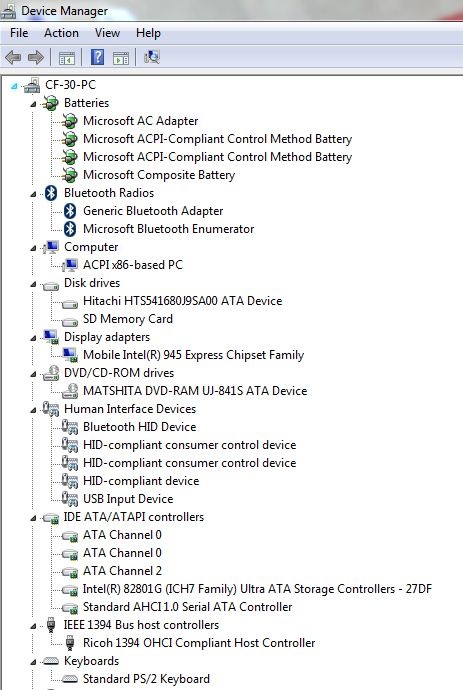463x690 pixels.
Task: Click the ACPI x86-based PC icon
Action: (x=70, y=265)
